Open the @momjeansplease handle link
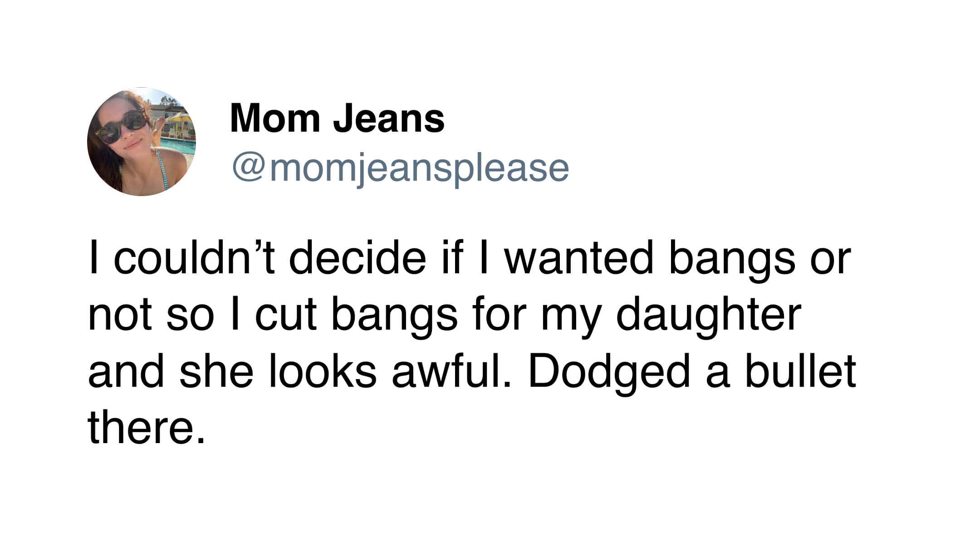This screenshot has height=543, width=980. pos(400,168)
